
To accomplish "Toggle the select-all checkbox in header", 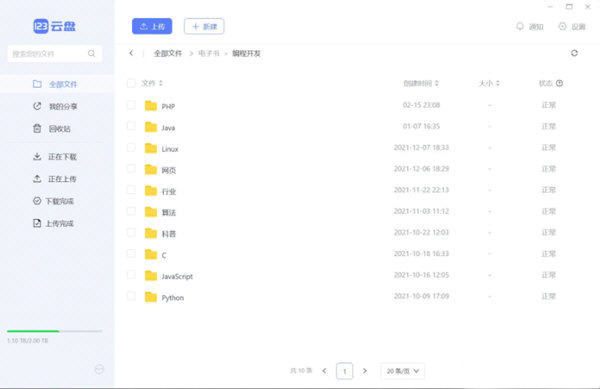I will point(131,83).
